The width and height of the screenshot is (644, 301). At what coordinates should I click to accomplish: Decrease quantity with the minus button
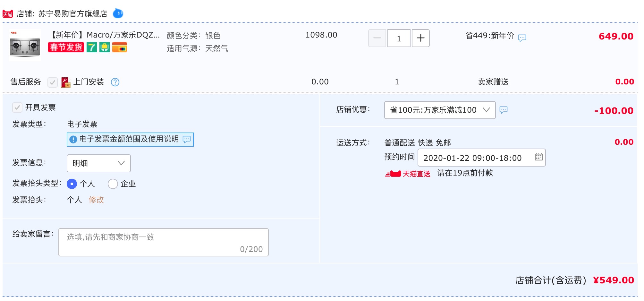pos(377,38)
